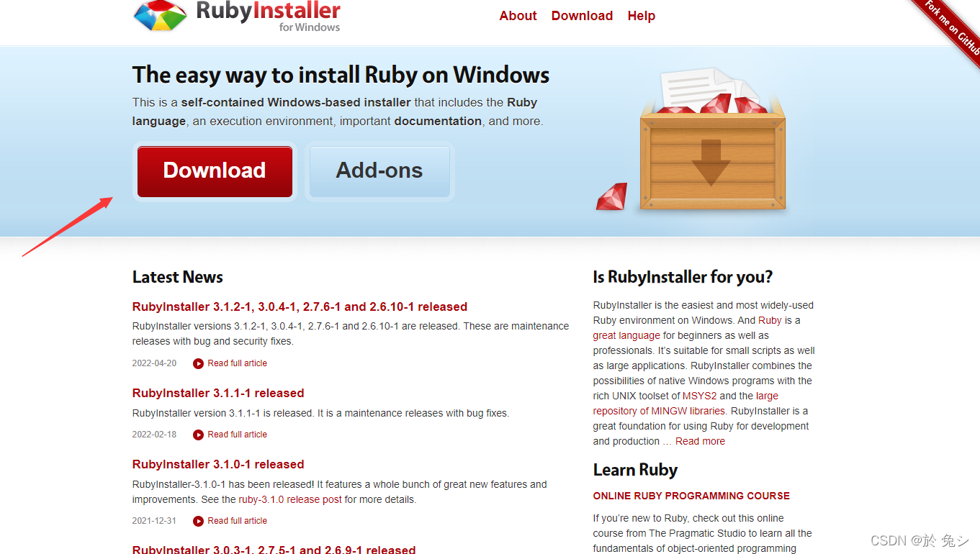This screenshot has height=554, width=980.
Task: Open RubyInstaller 3.0.3-1, 2.7.5-1 released headline
Action: tap(274, 550)
